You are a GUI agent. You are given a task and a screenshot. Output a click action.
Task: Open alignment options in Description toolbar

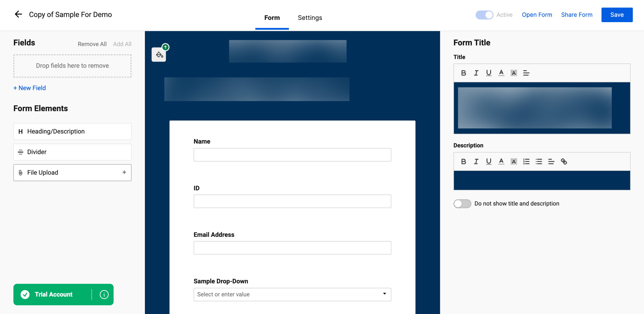click(x=551, y=161)
